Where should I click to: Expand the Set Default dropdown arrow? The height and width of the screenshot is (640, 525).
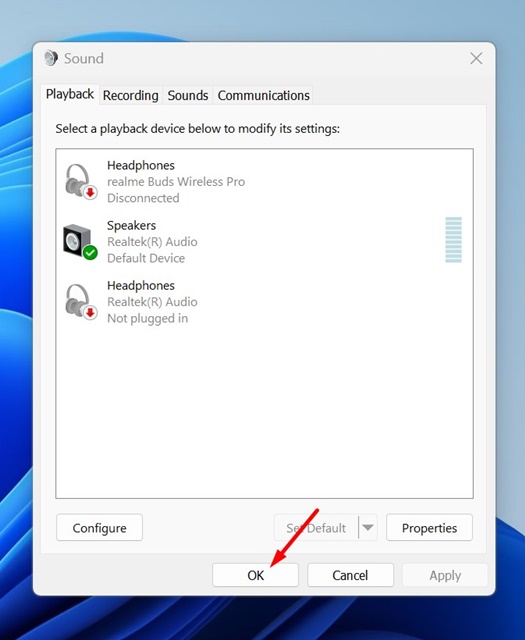368,528
